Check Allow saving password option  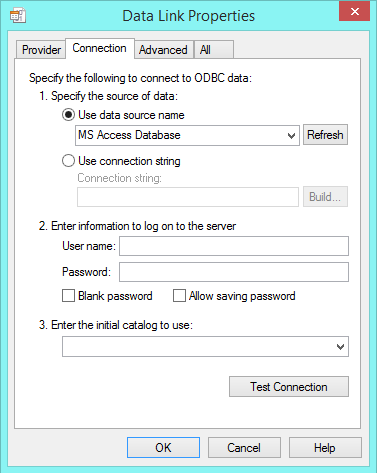pyautogui.click(x=179, y=296)
